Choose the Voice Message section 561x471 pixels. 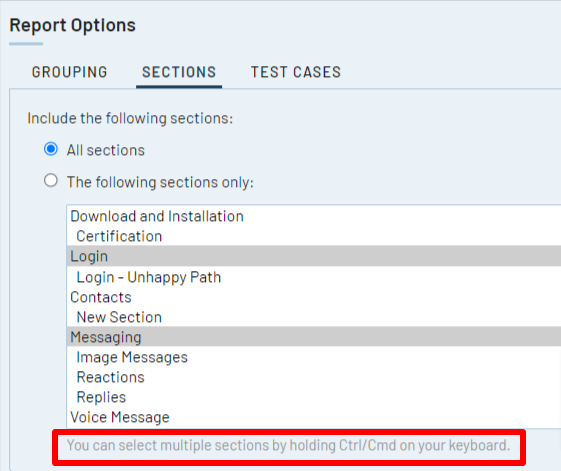(x=314, y=417)
